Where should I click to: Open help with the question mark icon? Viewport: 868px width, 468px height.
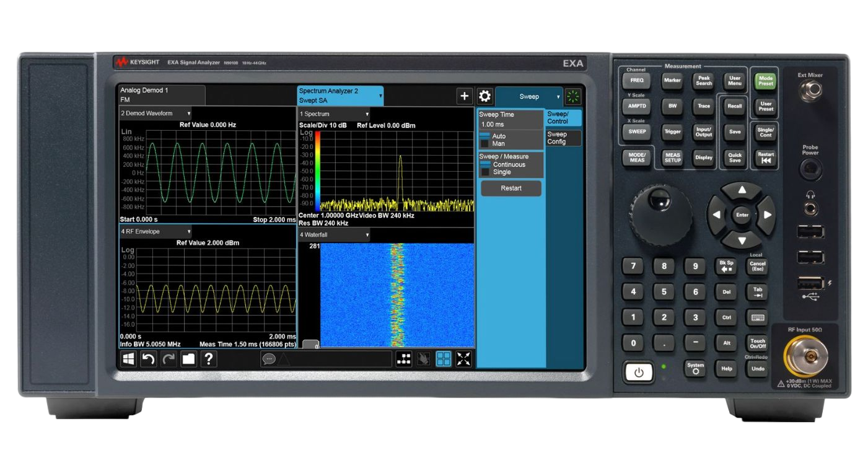209,359
